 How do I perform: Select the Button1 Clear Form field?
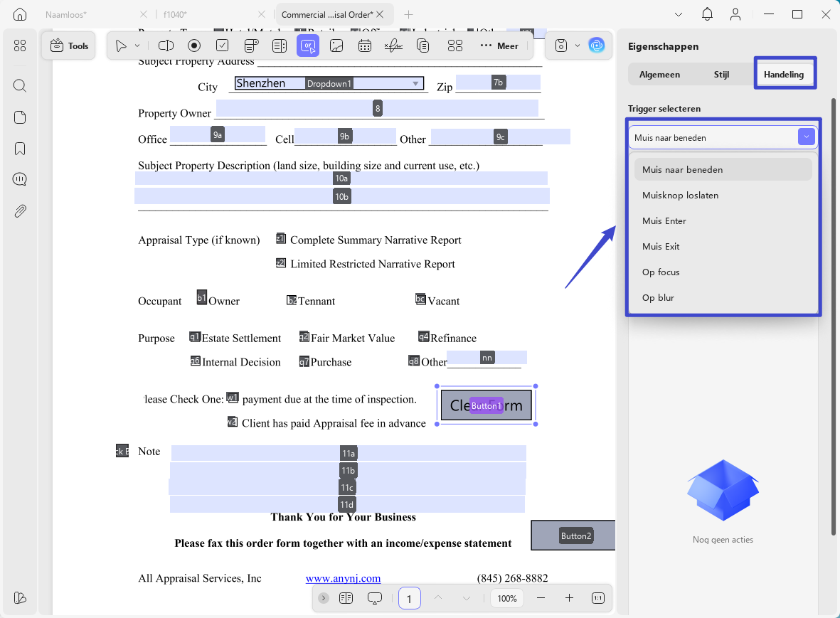487,405
